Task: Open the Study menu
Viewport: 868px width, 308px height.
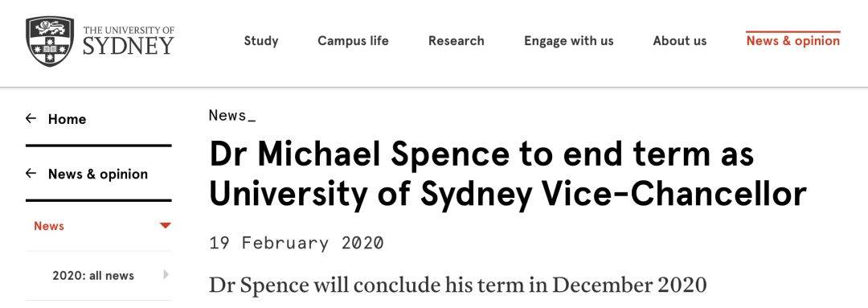Action: [261, 41]
